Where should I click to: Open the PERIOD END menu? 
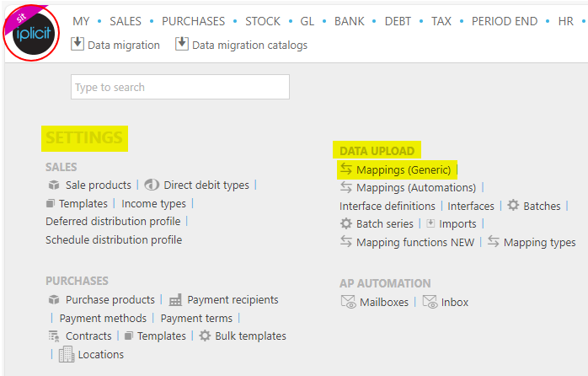point(505,21)
